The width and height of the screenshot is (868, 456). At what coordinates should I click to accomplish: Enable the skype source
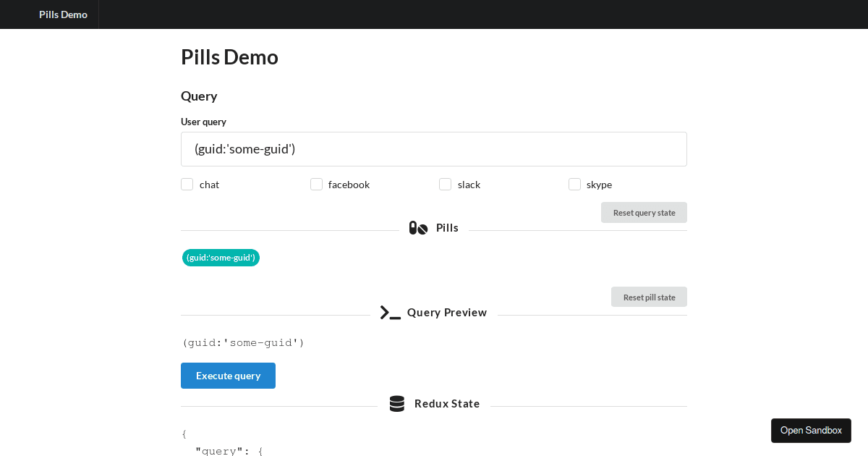pos(574,184)
